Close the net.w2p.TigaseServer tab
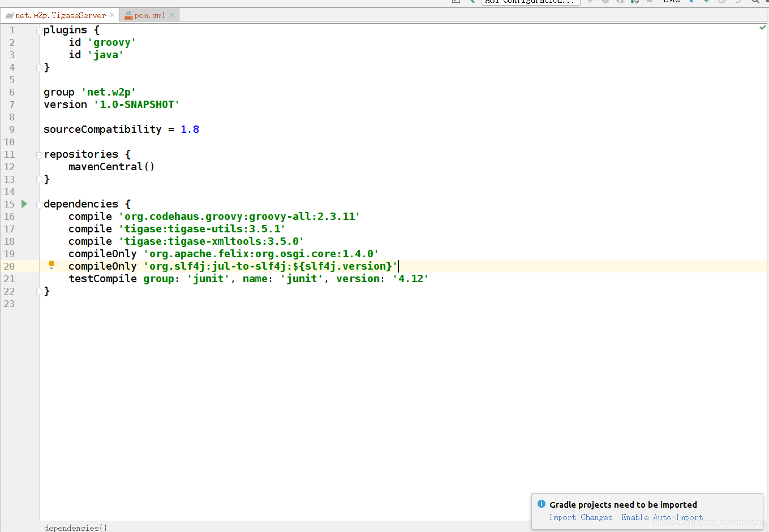Image resolution: width=769 pixels, height=532 pixels. tap(112, 15)
